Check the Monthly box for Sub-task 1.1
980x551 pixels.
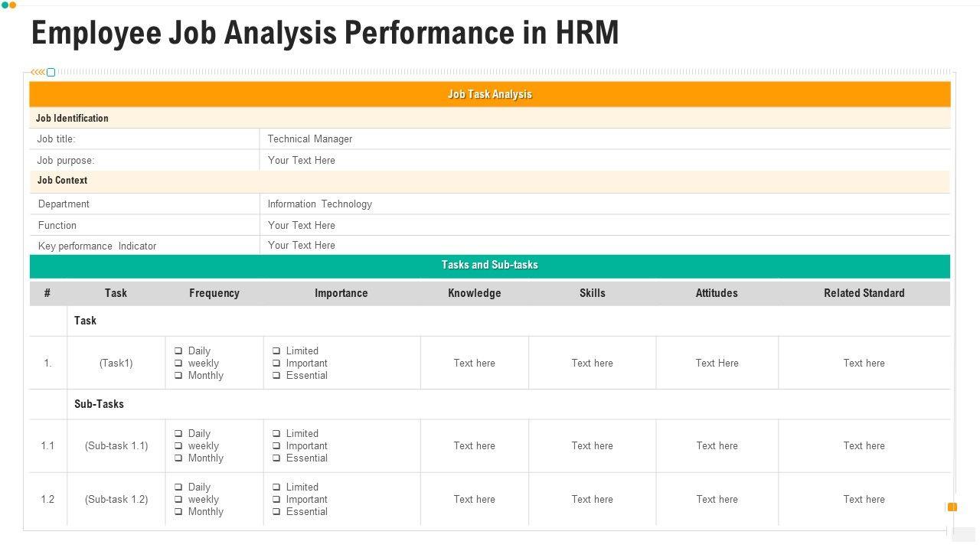[178, 458]
